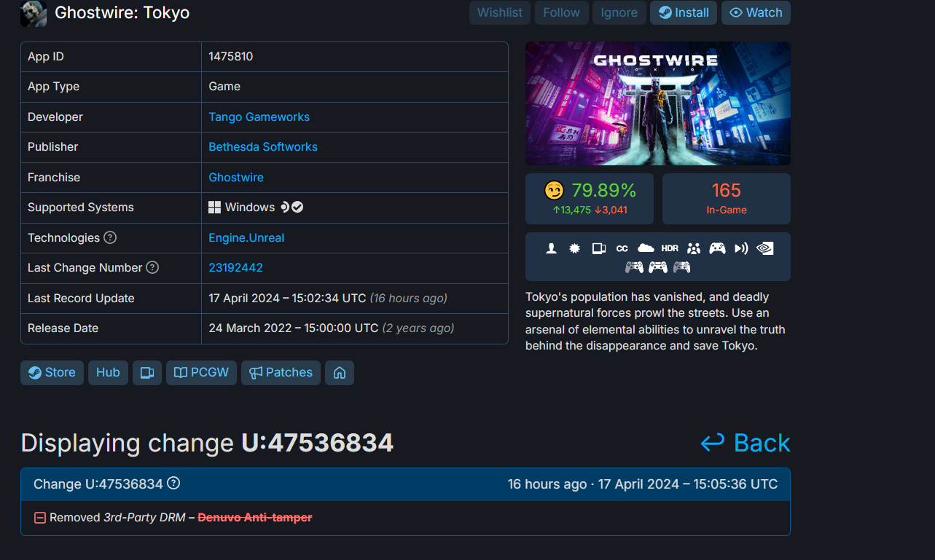This screenshot has height=560, width=935.
Task: Click the Remote Play devices icon in feature panel
Action: pos(598,248)
